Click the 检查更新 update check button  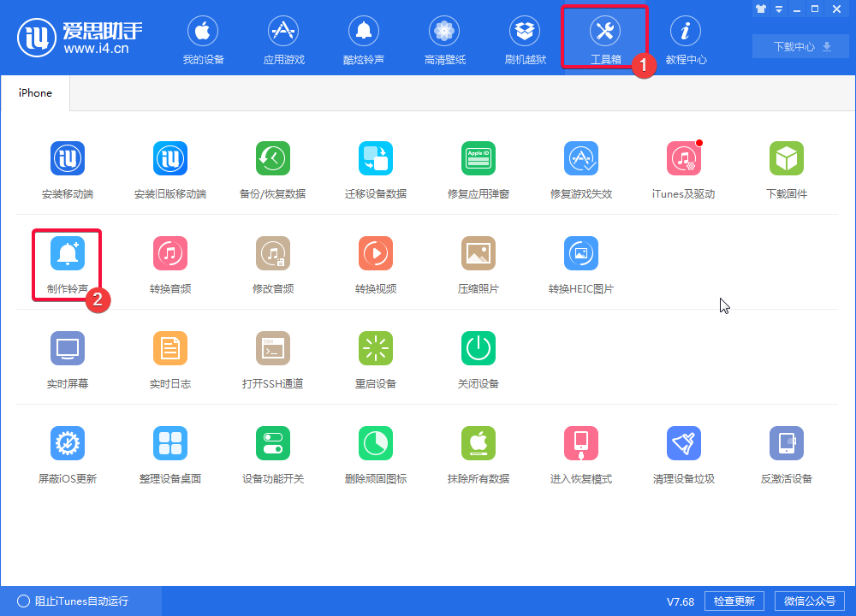click(x=734, y=601)
